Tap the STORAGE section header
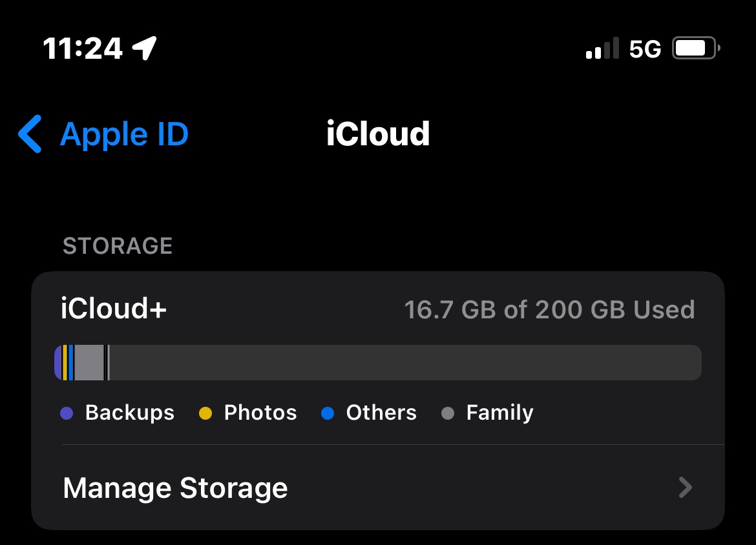This screenshot has height=545, width=756. (118, 246)
